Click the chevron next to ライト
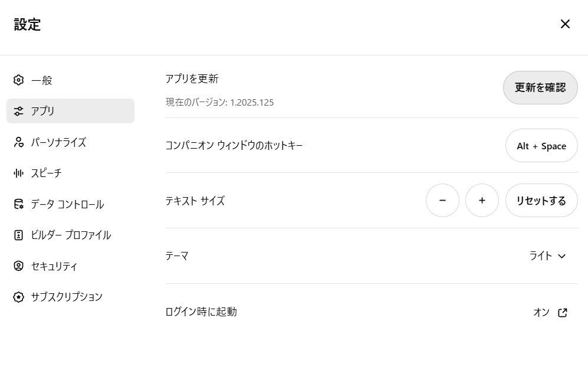The image size is (588, 380). click(561, 256)
